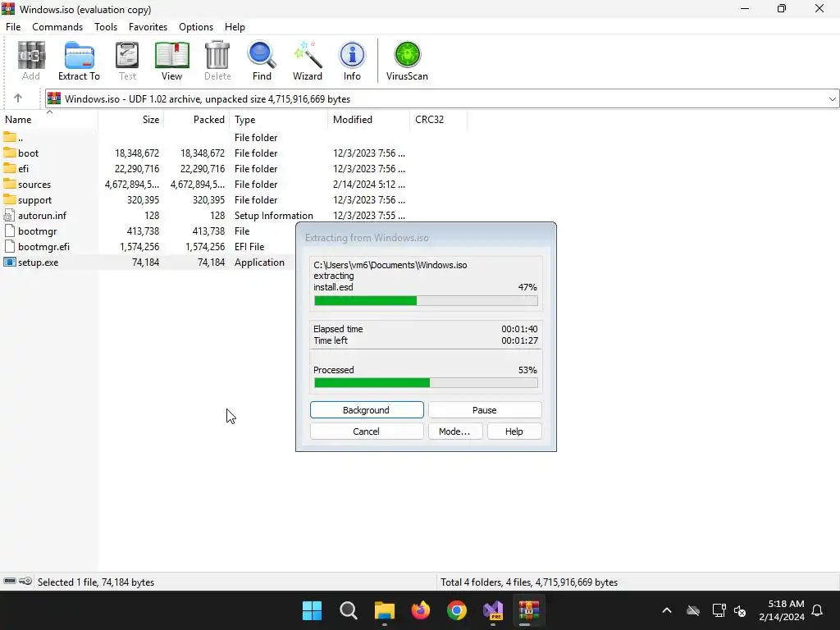The height and width of the screenshot is (630, 840).
Task: Open File Explorer from taskbar
Action: tap(385, 610)
